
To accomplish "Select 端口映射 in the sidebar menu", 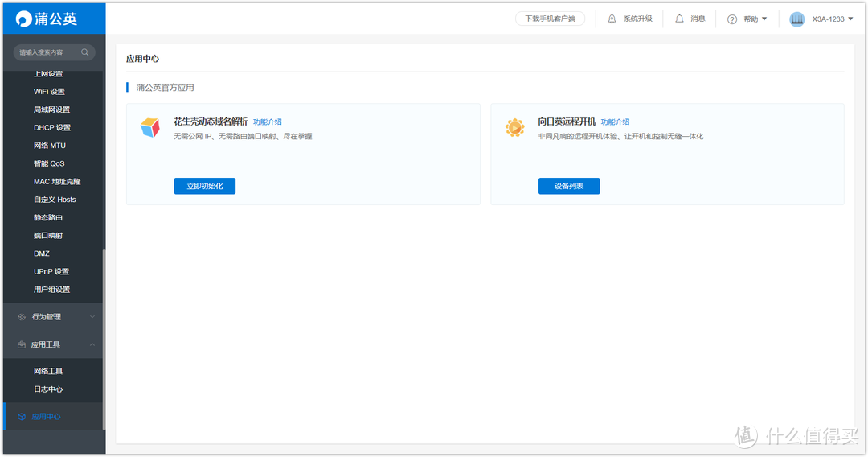I will pos(48,236).
